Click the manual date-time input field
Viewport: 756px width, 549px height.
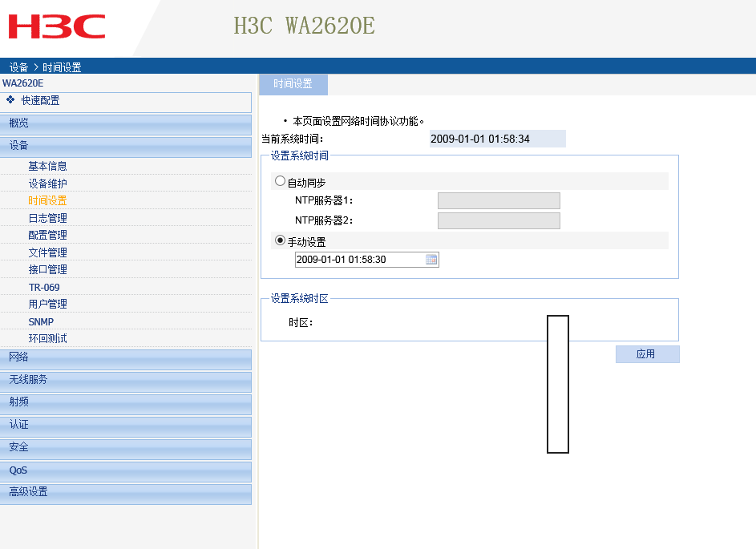click(367, 260)
